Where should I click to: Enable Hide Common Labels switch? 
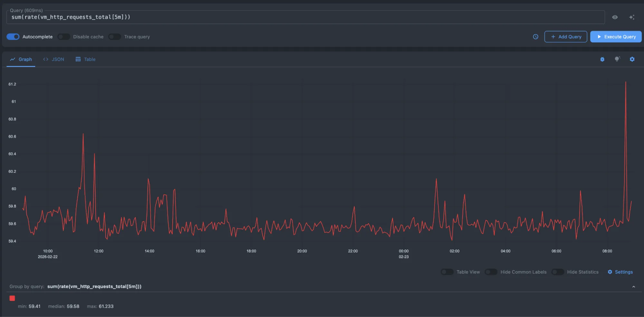(x=491, y=272)
